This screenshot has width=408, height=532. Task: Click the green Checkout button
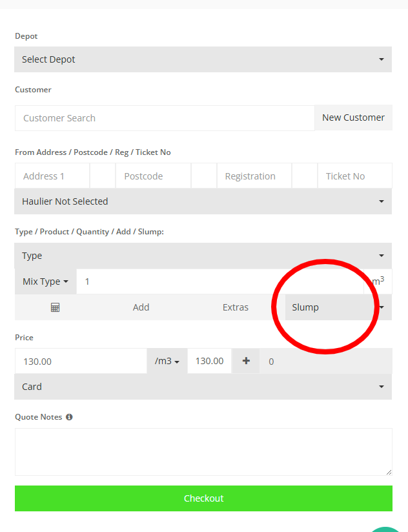203,498
